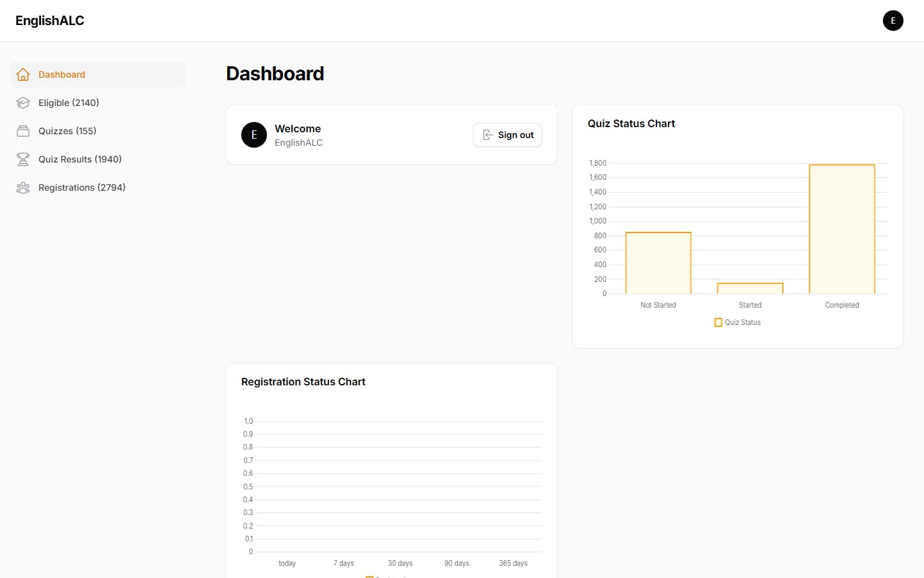Click the 'Not Started' axis label
Image resolution: width=924 pixels, height=578 pixels.
pyautogui.click(x=658, y=305)
